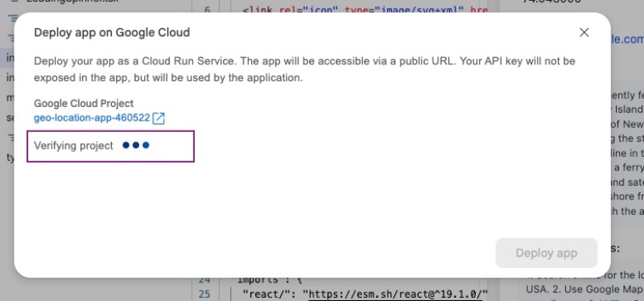The width and height of the screenshot is (644, 301).
Task: Close the Deploy app on Google Cloud dialog
Action: point(584,32)
